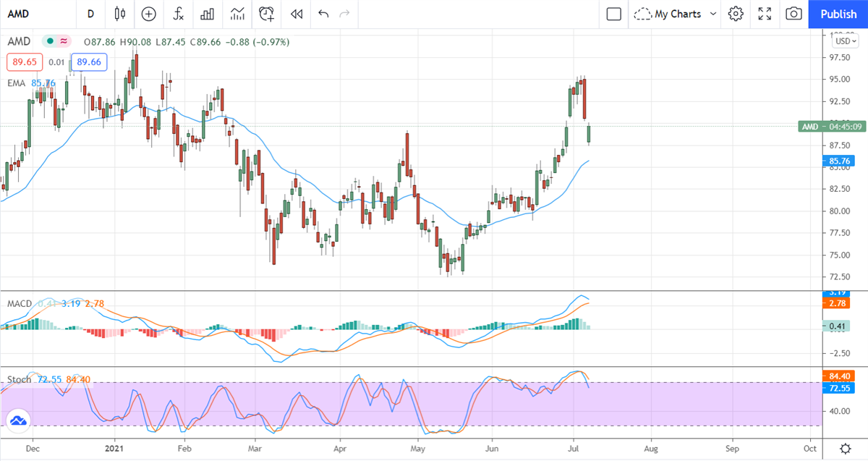This screenshot has height=461, width=868.
Task: Change the D timeframe interval
Action: 90,14
